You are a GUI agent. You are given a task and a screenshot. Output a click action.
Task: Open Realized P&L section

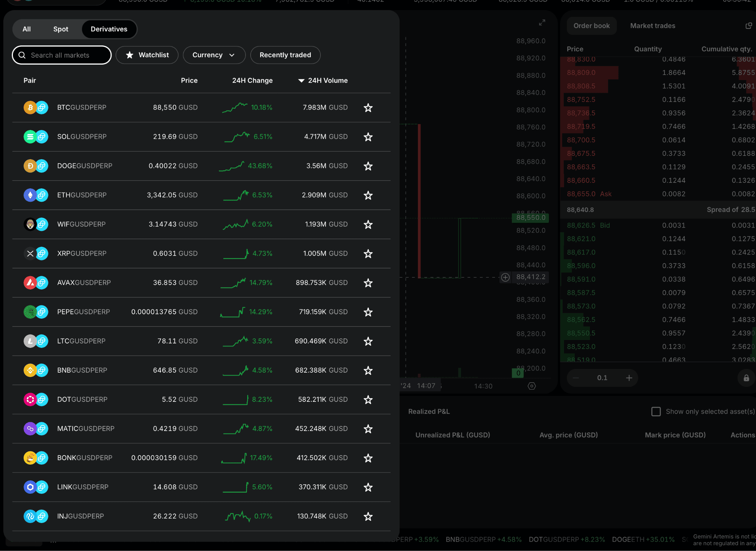tap(429, 411)
